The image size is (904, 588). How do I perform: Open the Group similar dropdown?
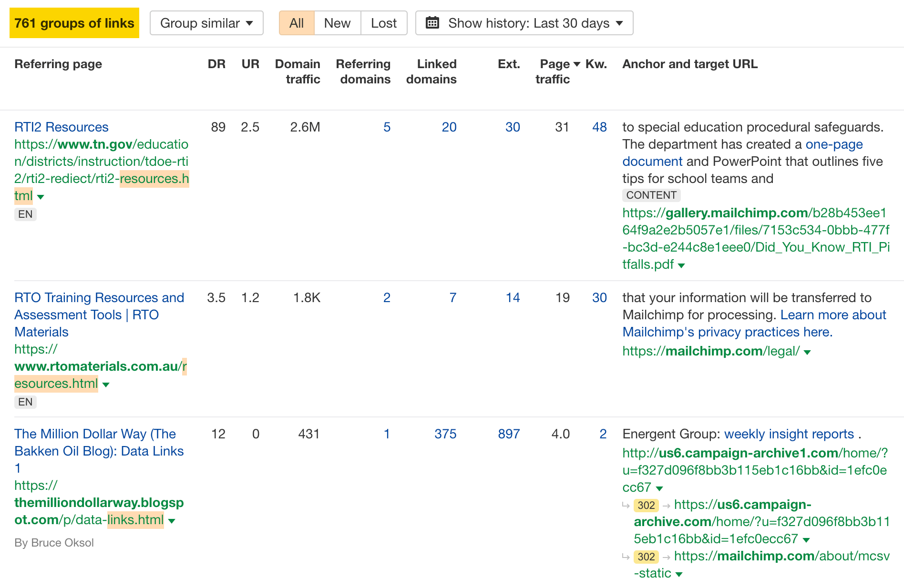click(206, 22)
